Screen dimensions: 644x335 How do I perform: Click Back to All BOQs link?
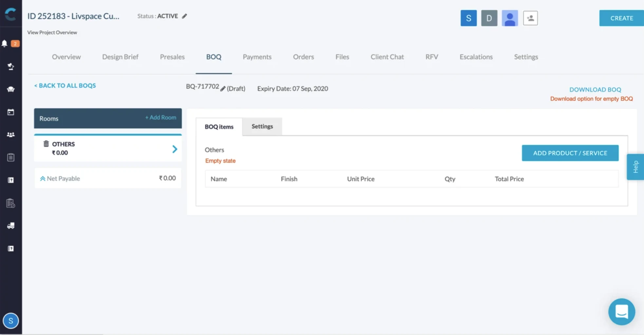pyautogui.click(x=65, y=85)
